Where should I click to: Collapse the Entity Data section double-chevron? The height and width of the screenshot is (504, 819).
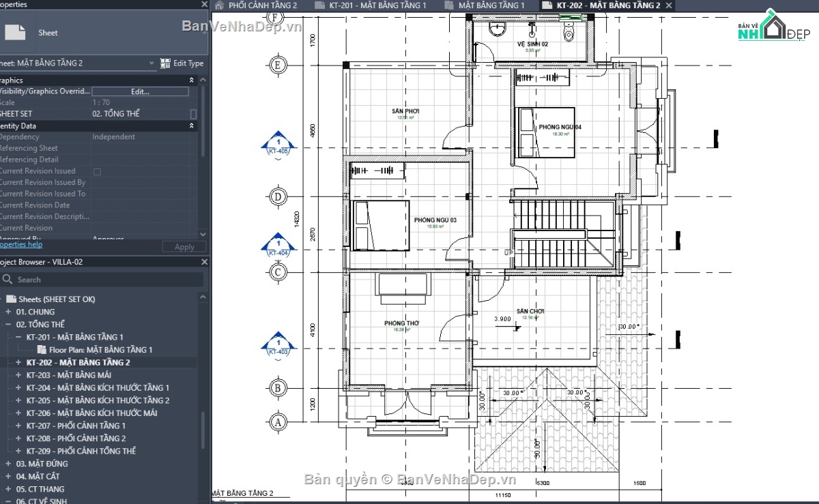pyautogui.click(x=191, y=125)
